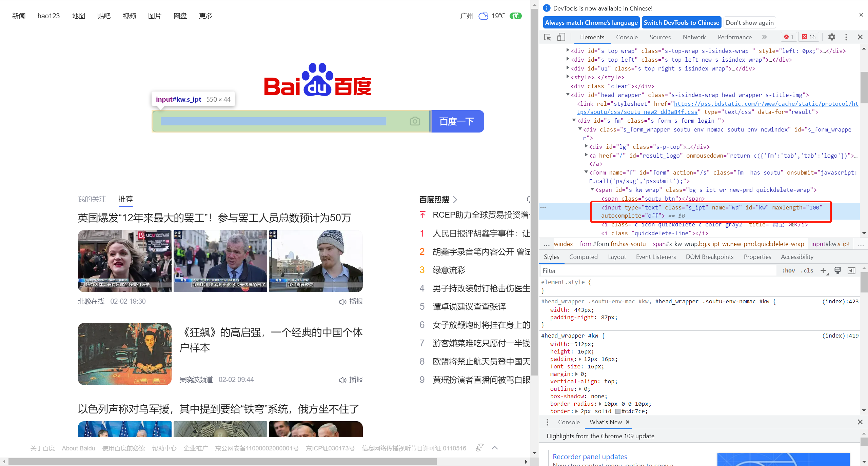Screen dimensions: 868x466
Task: Switch to the Network tab
Action: pyautogui.click(x=694, y=37)
